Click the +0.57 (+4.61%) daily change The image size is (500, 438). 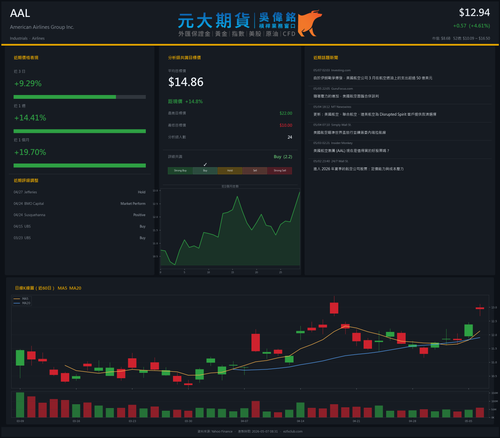click(471, 26)
